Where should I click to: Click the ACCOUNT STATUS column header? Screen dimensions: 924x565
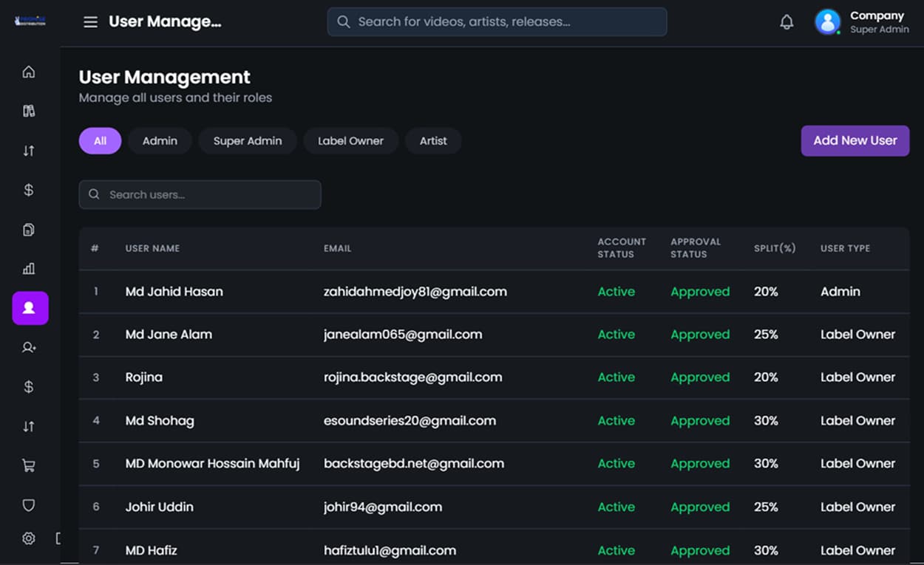tap(622, 247)
